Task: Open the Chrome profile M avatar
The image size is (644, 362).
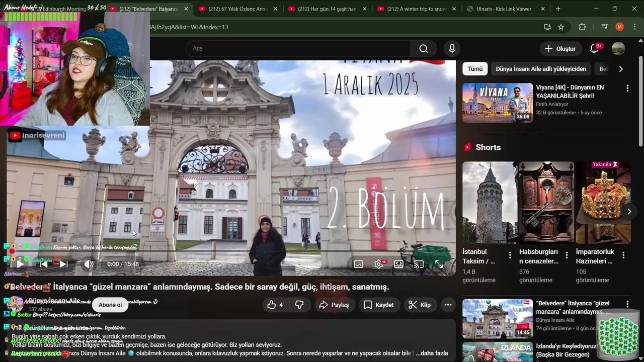Action: click(620, 27)
